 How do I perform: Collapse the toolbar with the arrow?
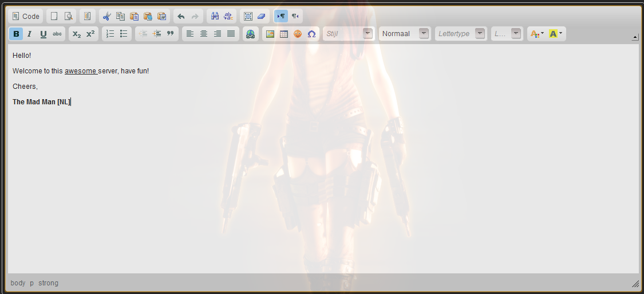(x=635, y=37)
